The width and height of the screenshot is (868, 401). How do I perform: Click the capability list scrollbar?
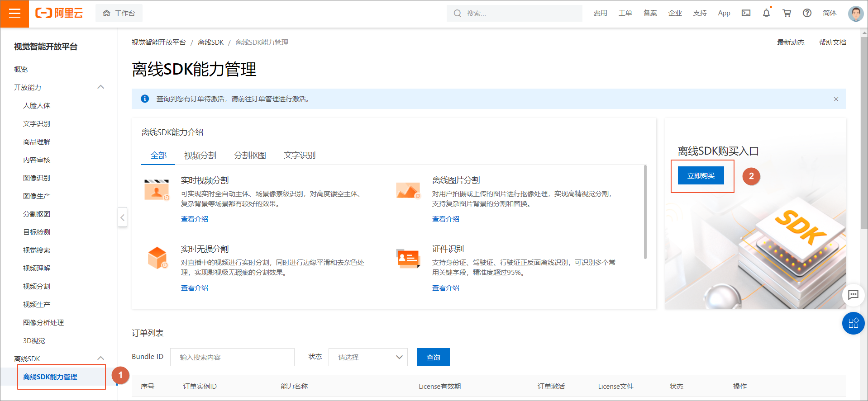(645, 212)
